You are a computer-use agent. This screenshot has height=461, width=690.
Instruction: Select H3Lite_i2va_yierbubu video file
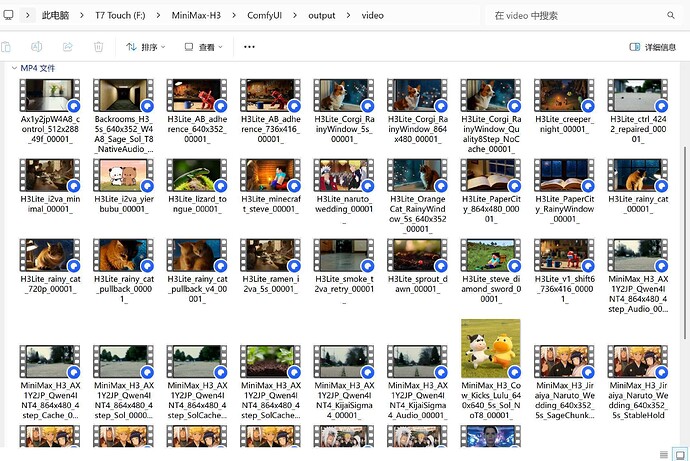point(124,186)
